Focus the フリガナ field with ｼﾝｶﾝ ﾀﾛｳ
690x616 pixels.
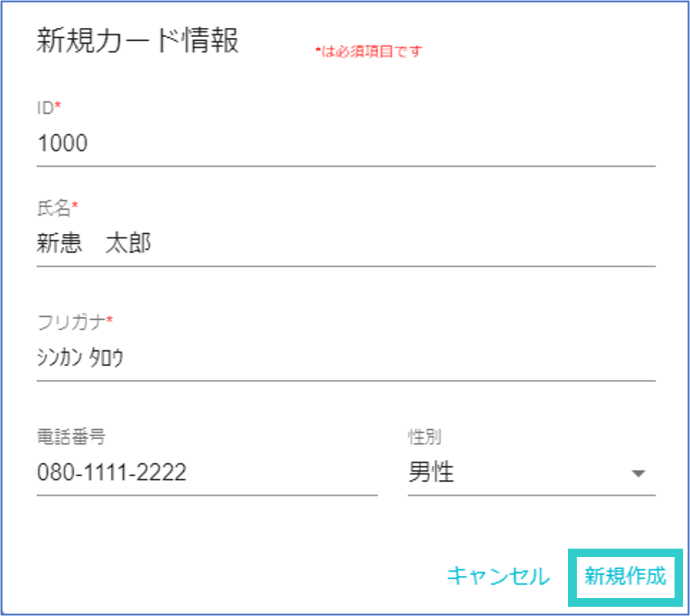click(x=345, y=358)
